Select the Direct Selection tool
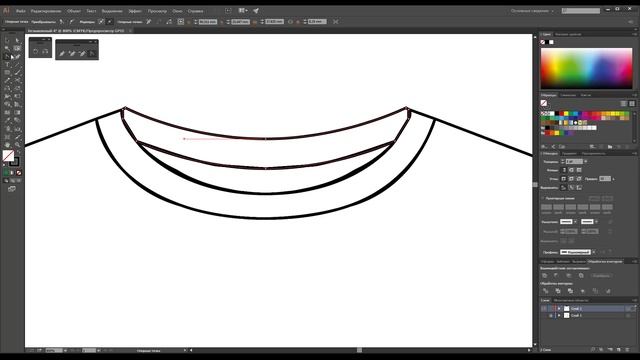 point(17,40)
